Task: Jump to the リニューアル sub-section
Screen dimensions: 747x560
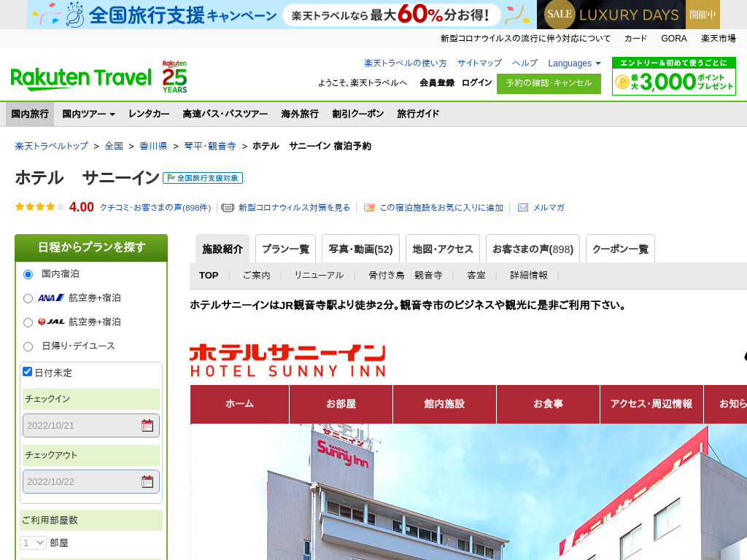Action: coord(319,275)
